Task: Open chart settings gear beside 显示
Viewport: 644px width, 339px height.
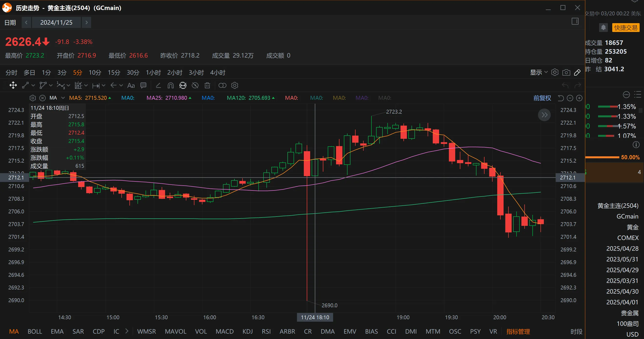Action: coord(555,72)
